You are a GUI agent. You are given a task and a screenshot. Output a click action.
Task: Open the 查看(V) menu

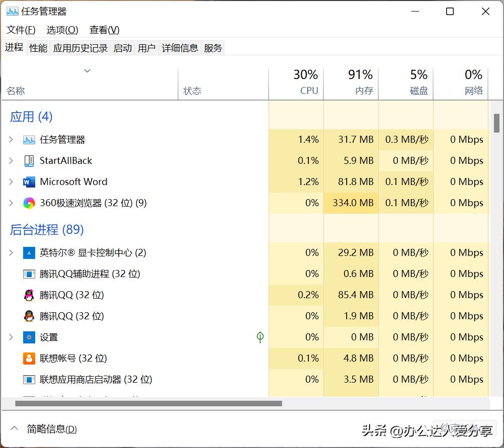(104, 30)
